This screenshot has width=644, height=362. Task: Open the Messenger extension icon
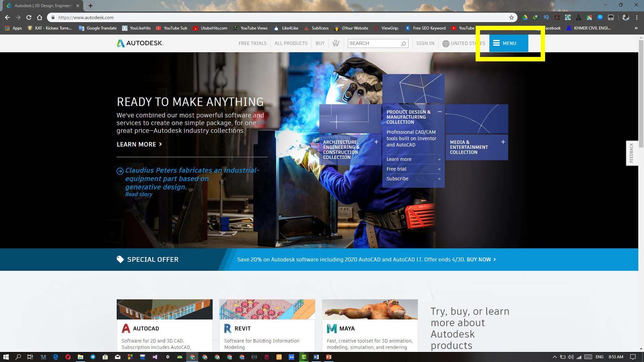600,17
